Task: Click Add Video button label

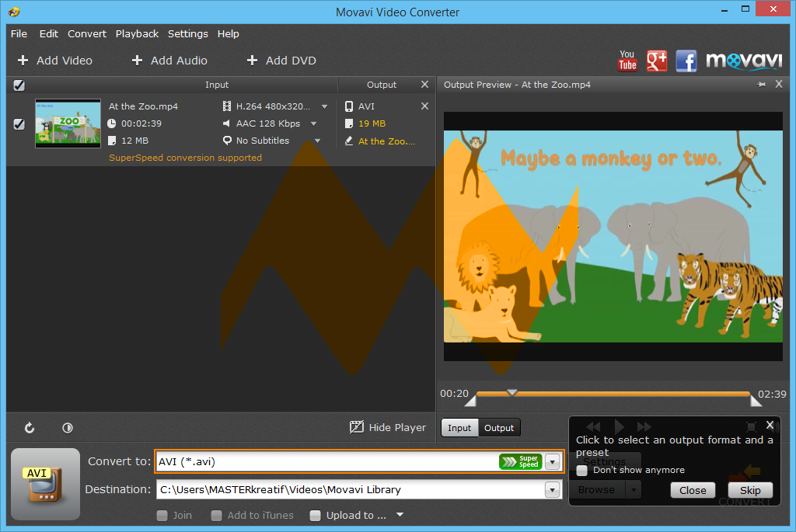Action: [x=65, y=61]
